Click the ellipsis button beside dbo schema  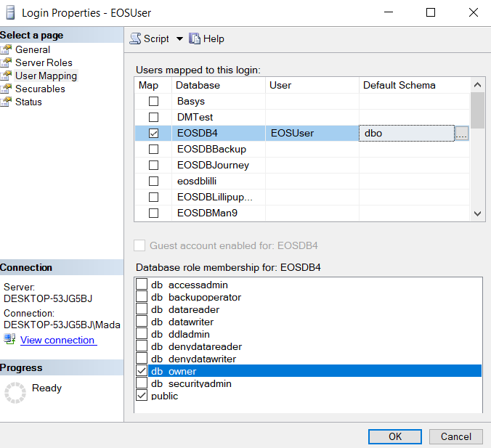coord(462,134)
